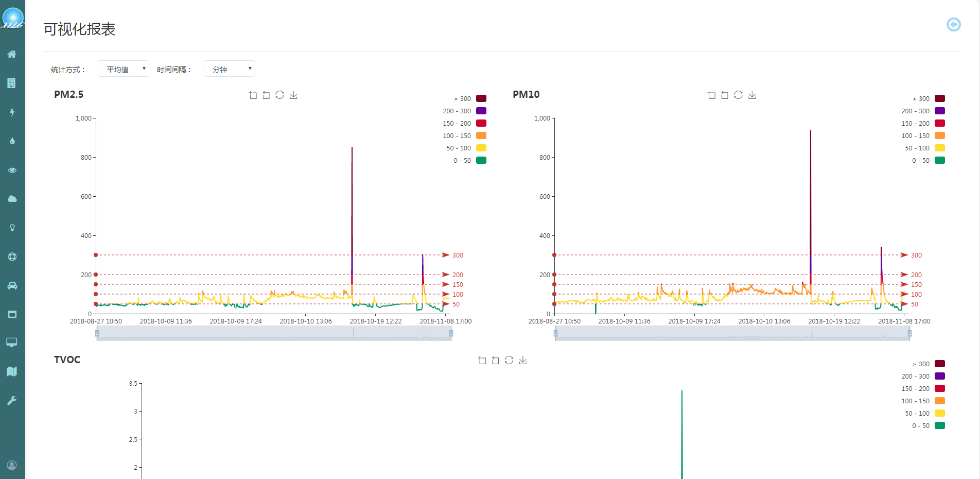Activate area zoom on the TVOC chart
The height and width of the screenshot is (479, 980).
tap(482, 360)
